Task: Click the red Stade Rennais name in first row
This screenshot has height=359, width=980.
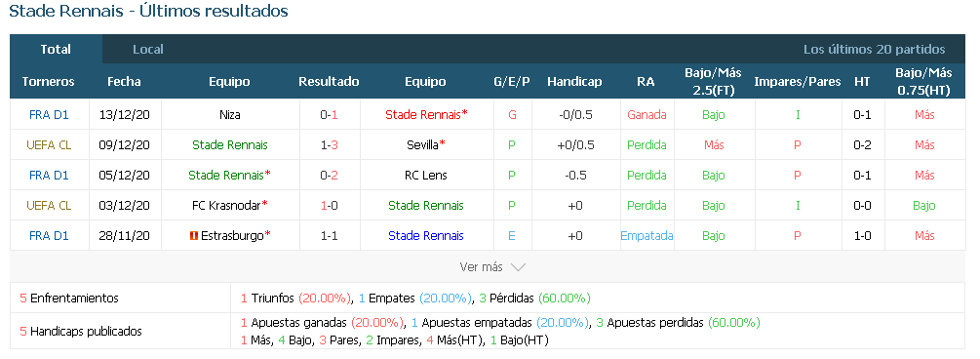Action: pos(424,114)
